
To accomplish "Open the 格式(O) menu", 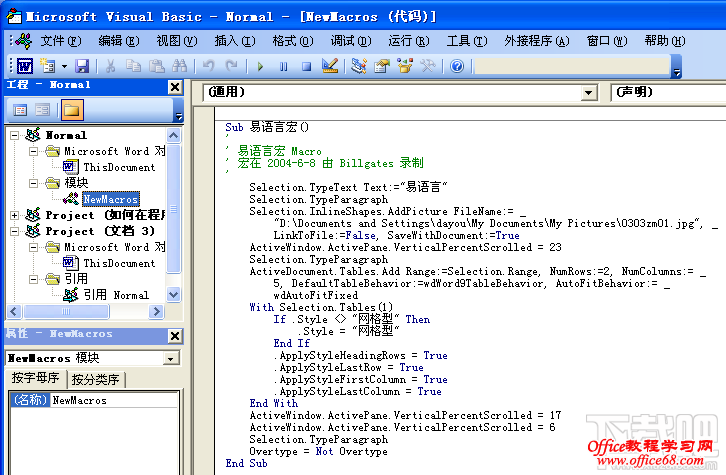I will click(293, 41).
